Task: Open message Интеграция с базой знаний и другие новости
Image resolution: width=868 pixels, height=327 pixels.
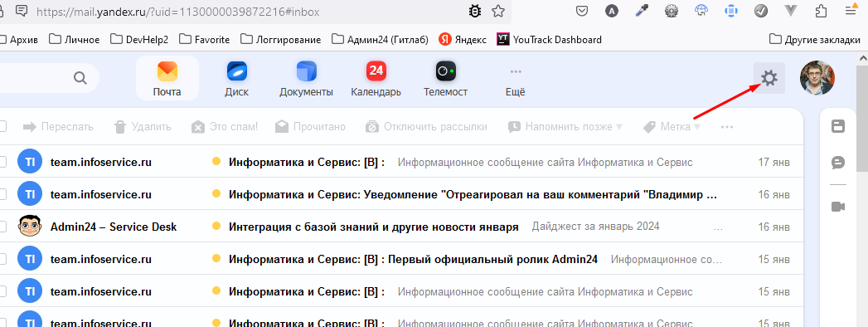Action: tap(374, 227)
